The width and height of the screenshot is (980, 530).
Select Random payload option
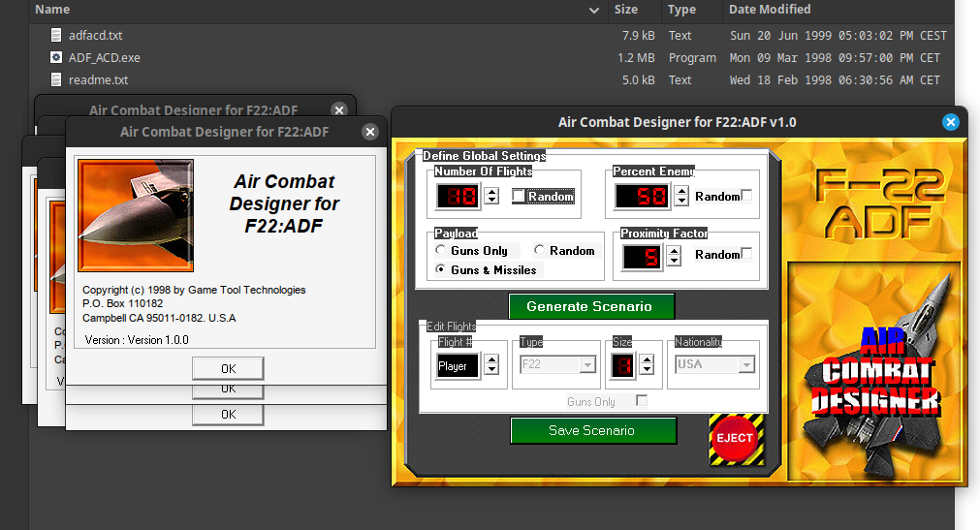click(539, 250)
